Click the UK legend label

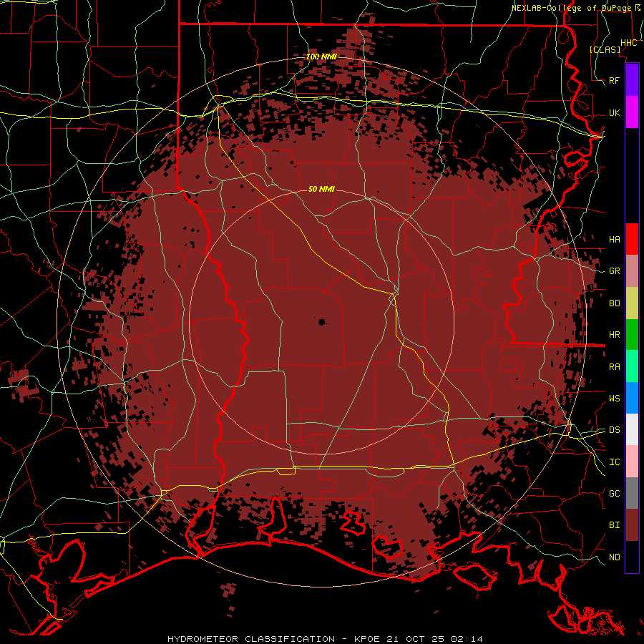(615, 112)
